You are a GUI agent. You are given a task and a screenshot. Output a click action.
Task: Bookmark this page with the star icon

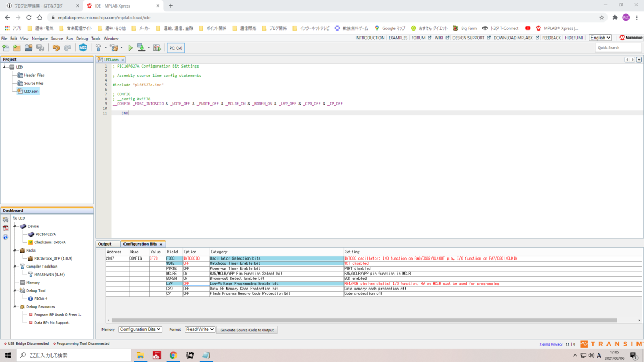point(602,17)
